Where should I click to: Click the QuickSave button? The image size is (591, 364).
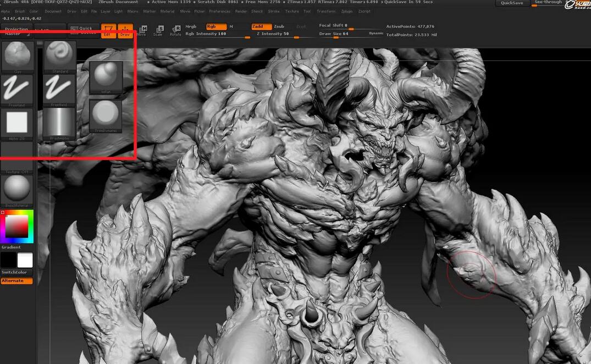click(512, 3)
